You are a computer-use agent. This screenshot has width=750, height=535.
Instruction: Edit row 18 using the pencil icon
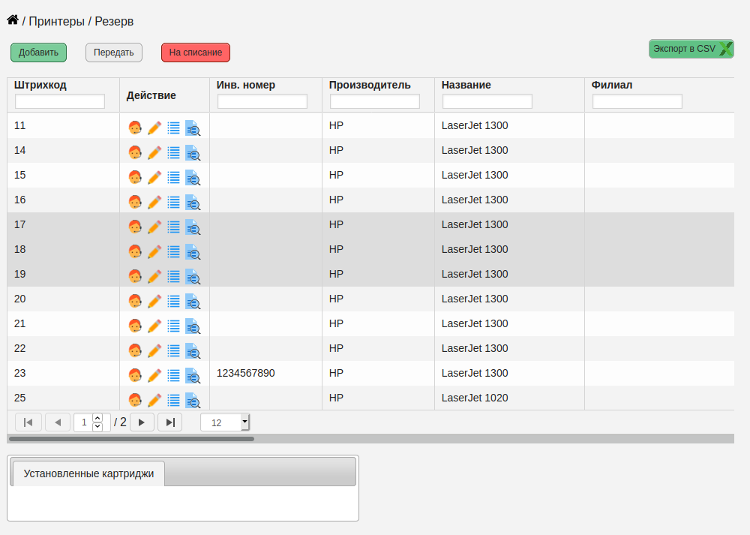[x=154, y=251]
